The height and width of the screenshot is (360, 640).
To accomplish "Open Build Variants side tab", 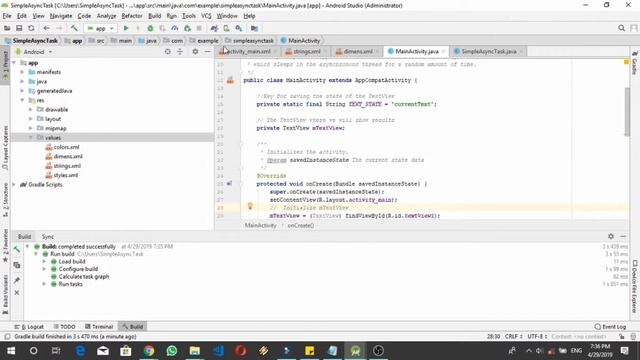I will 5,294.
